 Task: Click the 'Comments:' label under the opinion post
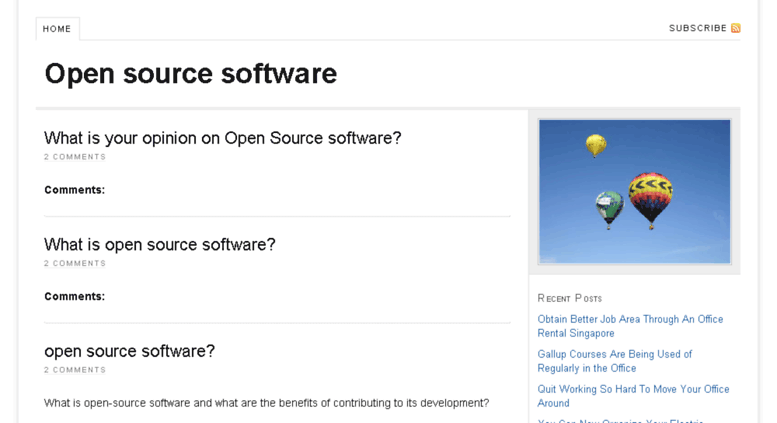coord(74,190)
